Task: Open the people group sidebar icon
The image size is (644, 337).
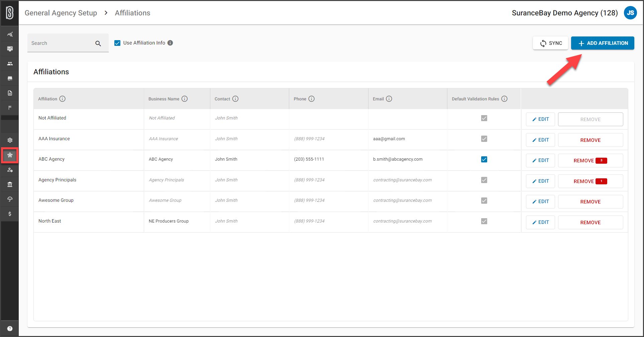Action: click(10, 64)
